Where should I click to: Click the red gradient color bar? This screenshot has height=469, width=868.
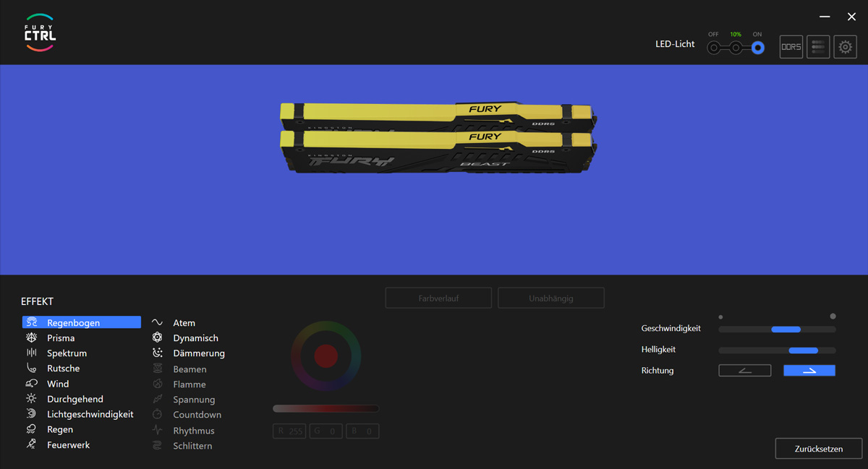[325, 409]
